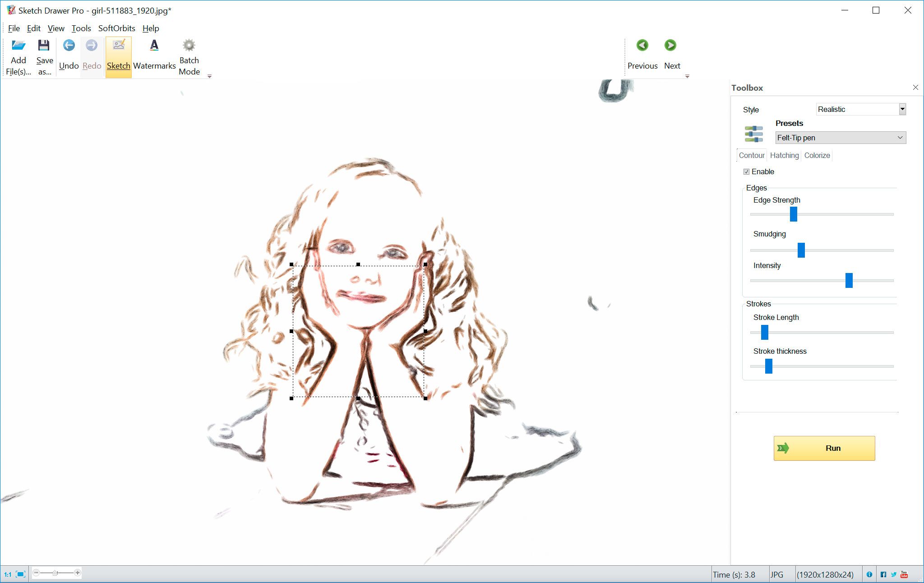This screenshot has width=924, height=583.
Task: Open the File menu
Action: 13,28
